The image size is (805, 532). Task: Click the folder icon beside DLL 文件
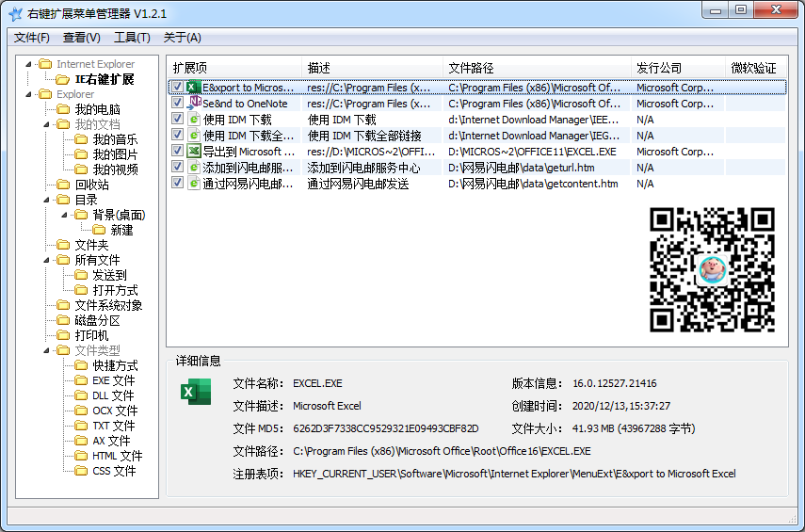pos(81,395)
